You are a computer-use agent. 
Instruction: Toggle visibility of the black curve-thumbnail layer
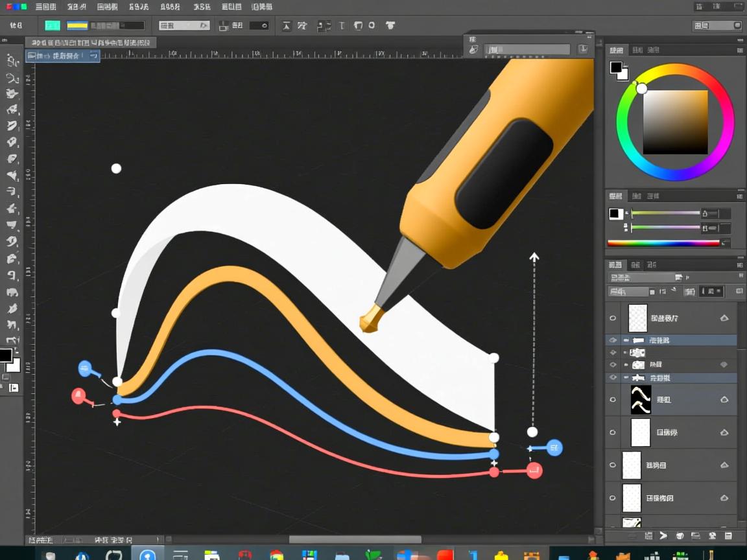click(x=613, y=400)
